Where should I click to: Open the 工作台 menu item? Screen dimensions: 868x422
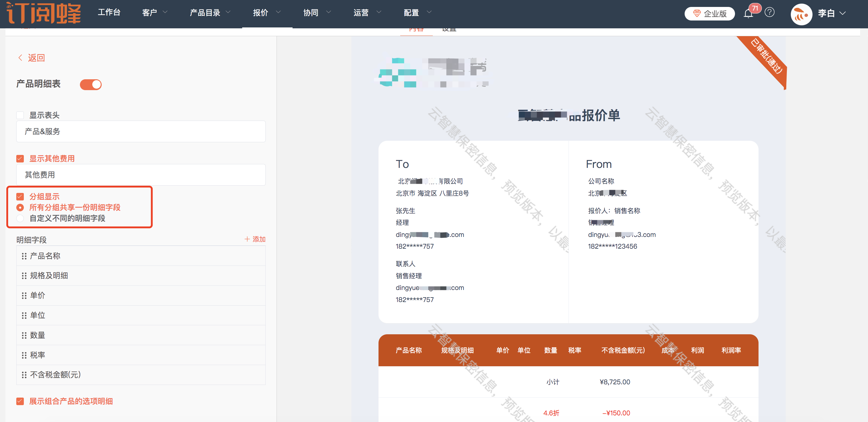pyautogui.click(x=109, y=13)
